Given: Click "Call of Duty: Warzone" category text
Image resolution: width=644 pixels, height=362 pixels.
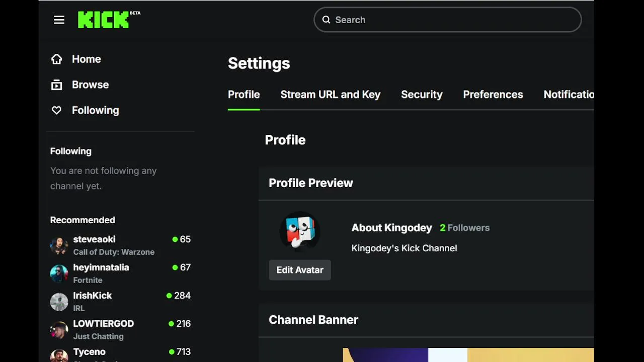Looking at the screenshot, I should (x=114, y=252).
